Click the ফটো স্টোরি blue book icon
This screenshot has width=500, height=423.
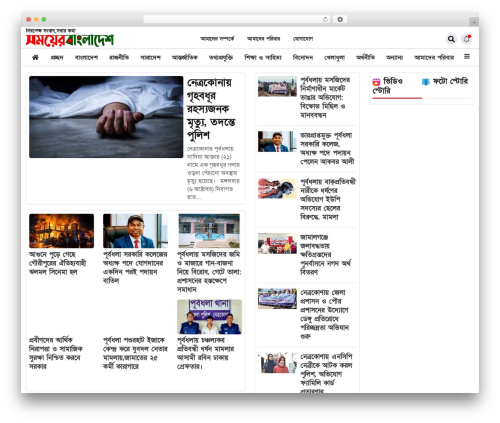[425, 82]
